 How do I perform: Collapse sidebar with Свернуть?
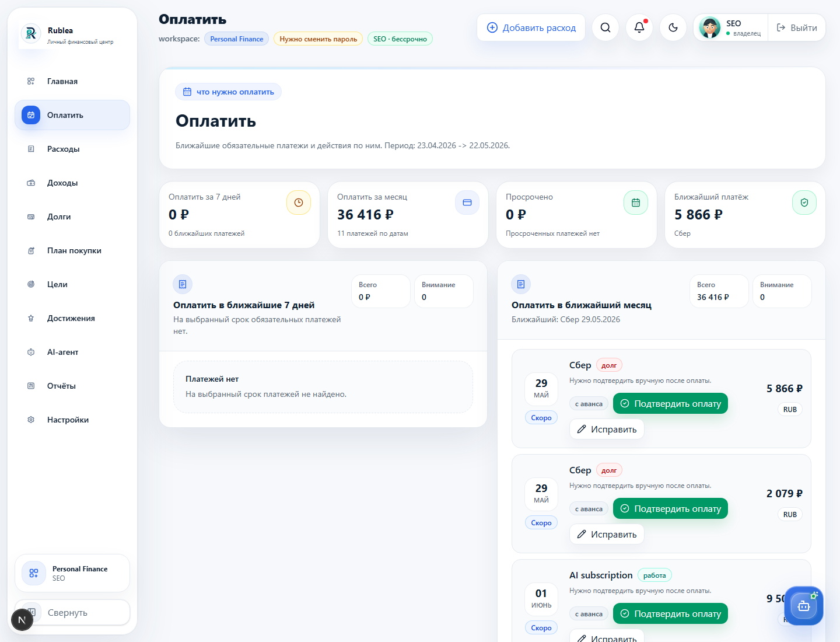coord(72,612)
